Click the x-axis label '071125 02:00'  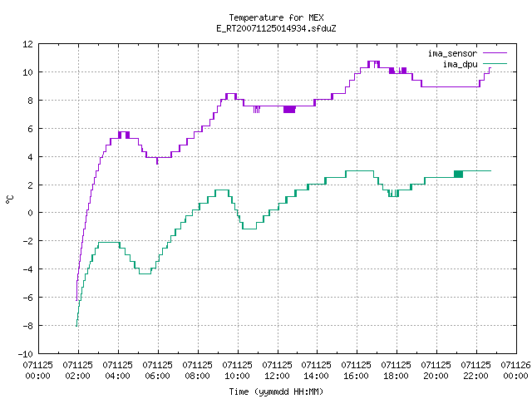pyautogui.click(x=78, y=371)
